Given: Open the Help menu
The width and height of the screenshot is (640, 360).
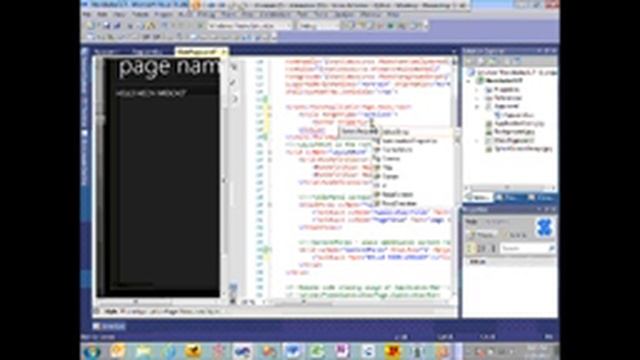Looking at the screenshot, I should 393,15.
